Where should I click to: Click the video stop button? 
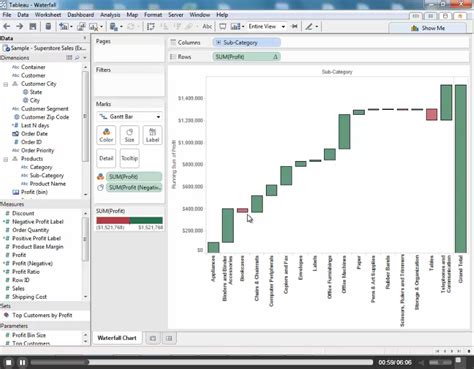pos(9,362)
